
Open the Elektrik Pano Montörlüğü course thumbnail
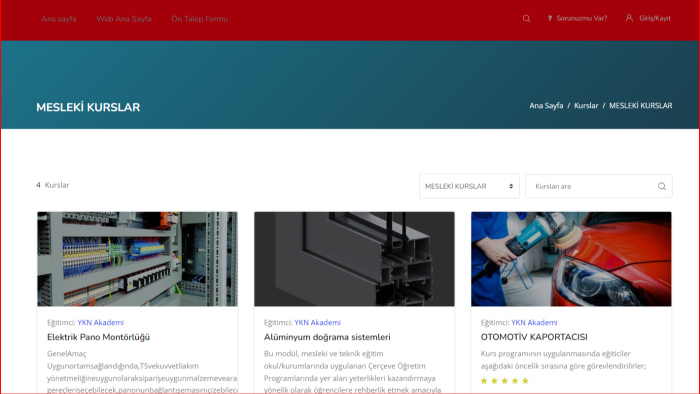[138, 259]
